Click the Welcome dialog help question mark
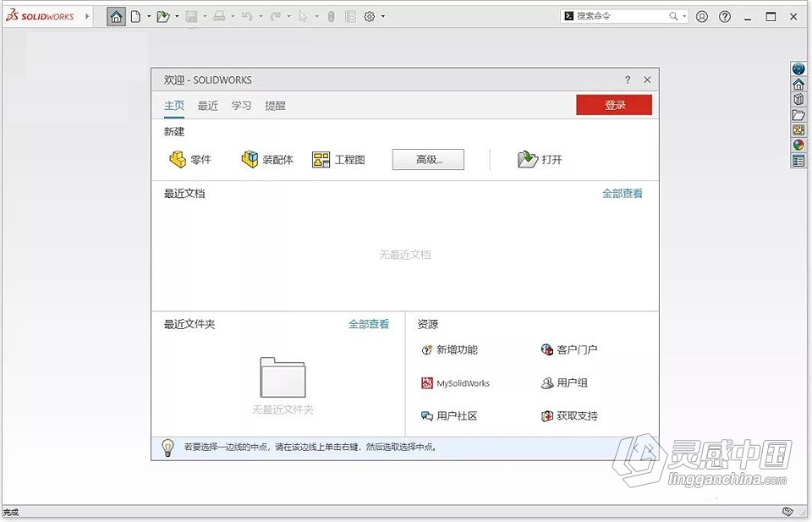812x522 pixels. [628, 80]
